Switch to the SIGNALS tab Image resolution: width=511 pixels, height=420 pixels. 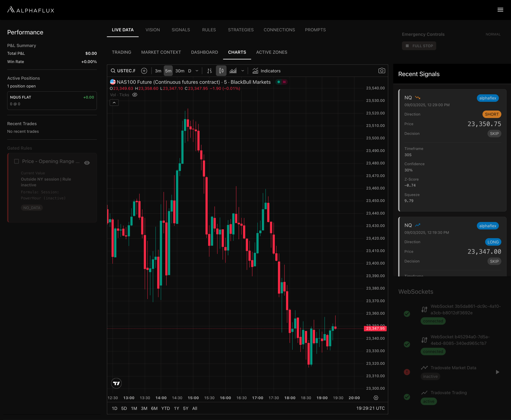181,30
